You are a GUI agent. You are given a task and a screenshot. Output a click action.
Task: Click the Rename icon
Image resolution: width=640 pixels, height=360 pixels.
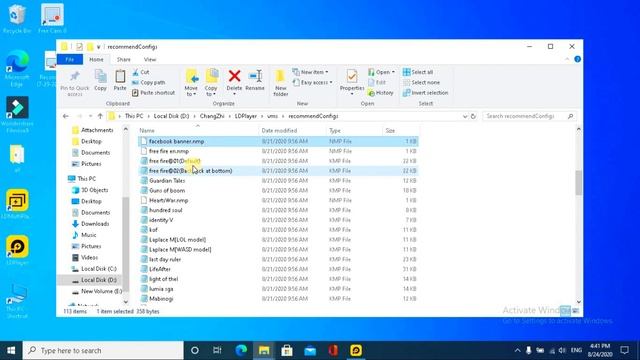255,76
